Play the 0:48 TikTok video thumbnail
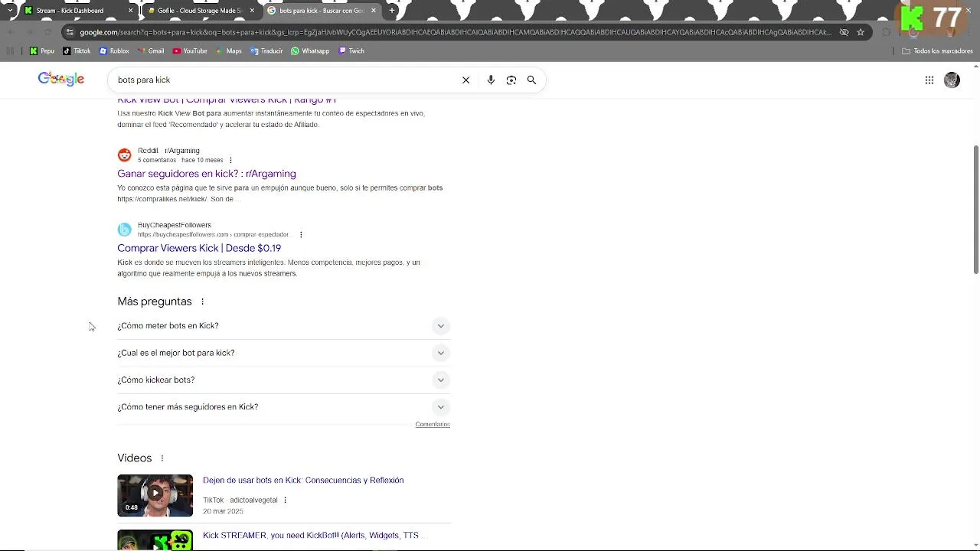 point(155,495)
